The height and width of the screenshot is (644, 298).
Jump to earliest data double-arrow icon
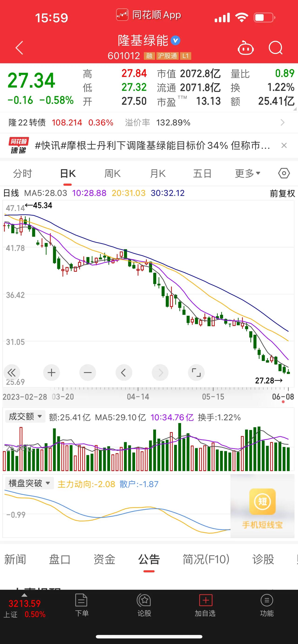pos(11,373)
